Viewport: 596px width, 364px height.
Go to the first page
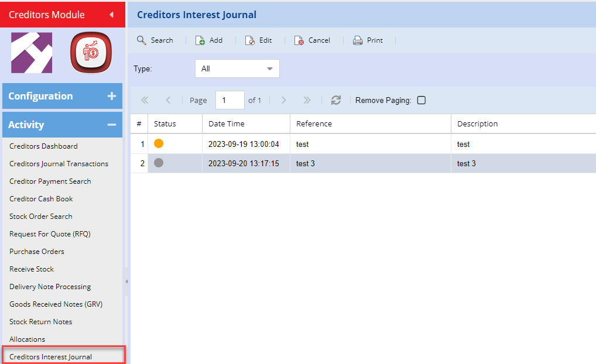click(145, 100)
